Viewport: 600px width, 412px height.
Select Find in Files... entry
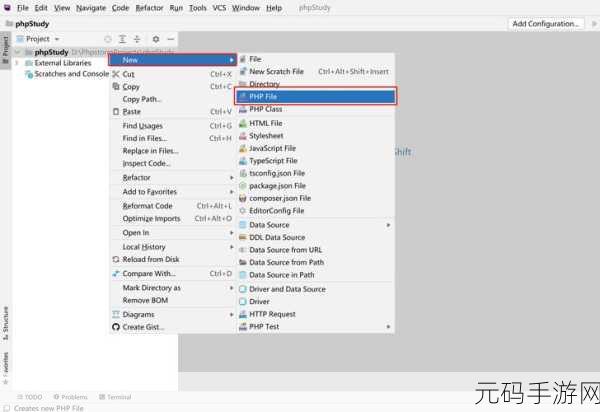pos(173,138)
